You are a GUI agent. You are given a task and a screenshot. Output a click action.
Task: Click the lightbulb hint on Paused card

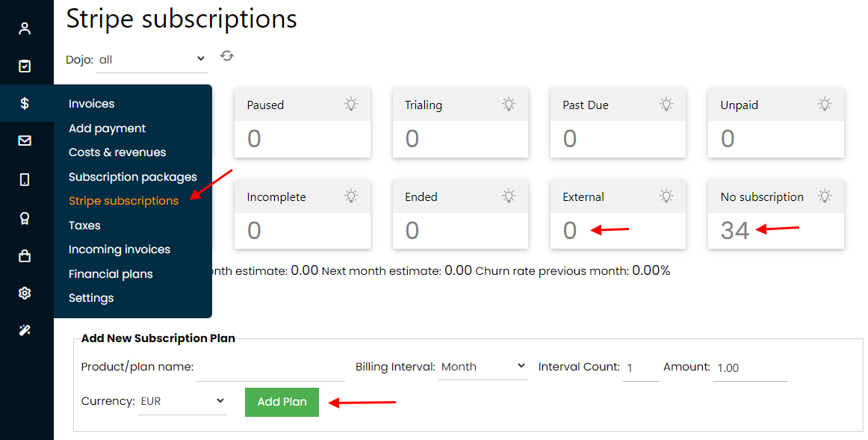pos(351,104)
